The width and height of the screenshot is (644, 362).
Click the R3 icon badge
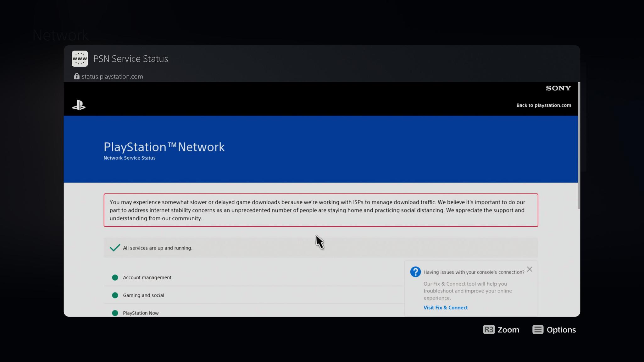point(489,330)
